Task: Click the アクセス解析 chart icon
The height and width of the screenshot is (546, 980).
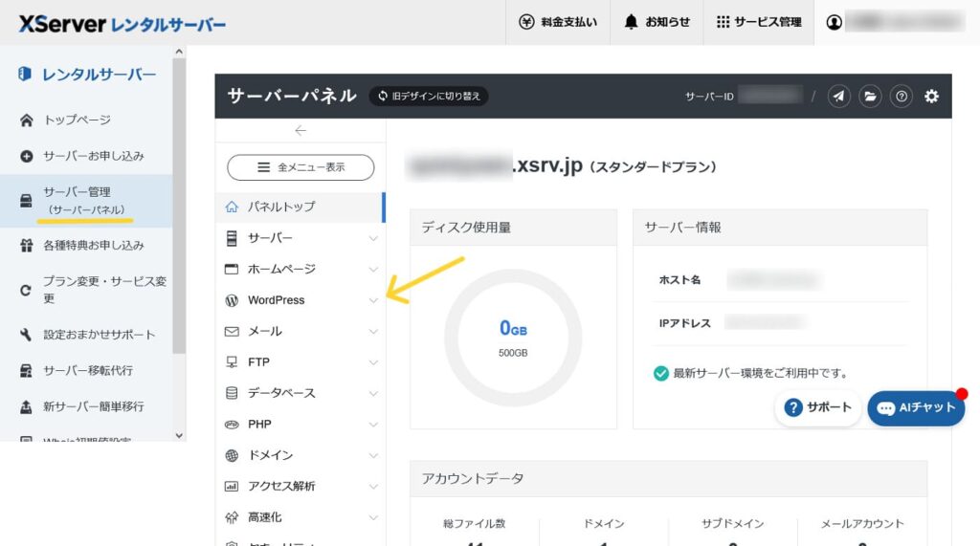Action: coord(232,486)
